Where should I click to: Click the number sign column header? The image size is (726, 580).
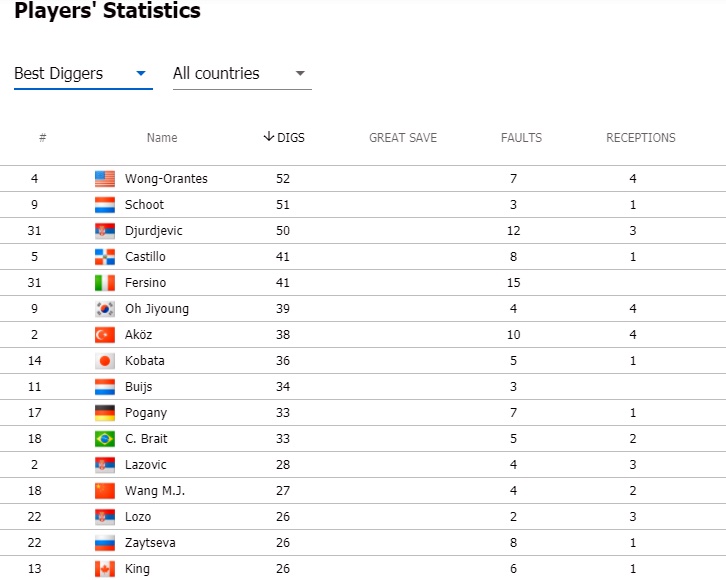point(43,137)
